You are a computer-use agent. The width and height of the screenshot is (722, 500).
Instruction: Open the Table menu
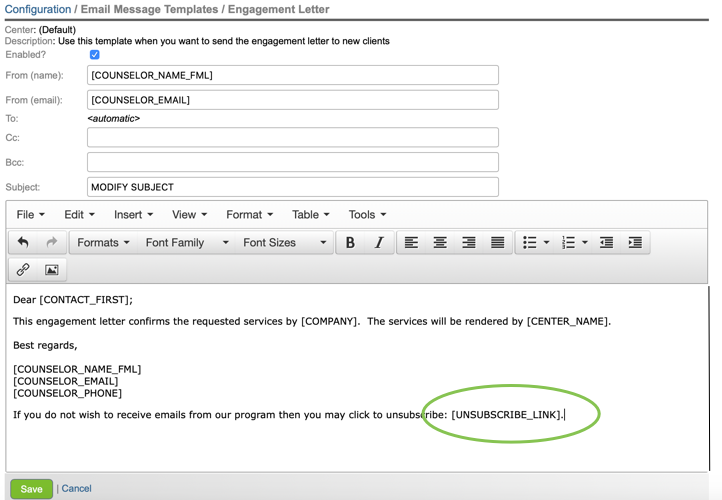pos(310,215)
